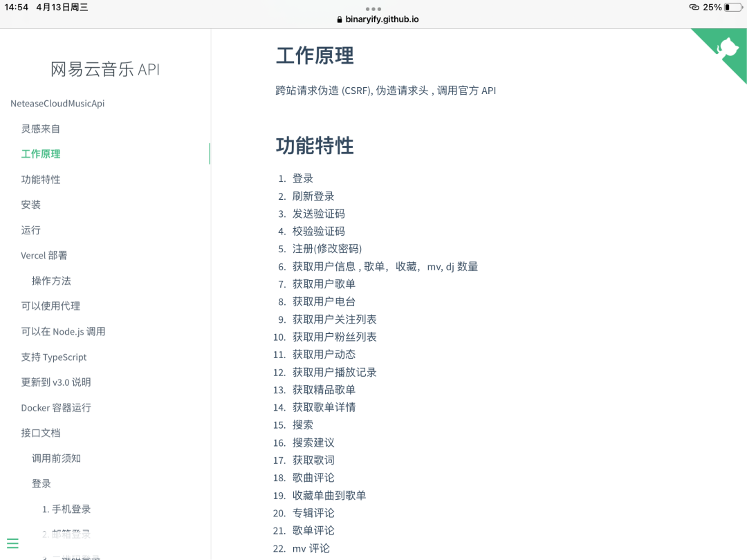Open the 安装 sidebar entry
The width and height of the screenshot is (747, 560).
(31, 205)
